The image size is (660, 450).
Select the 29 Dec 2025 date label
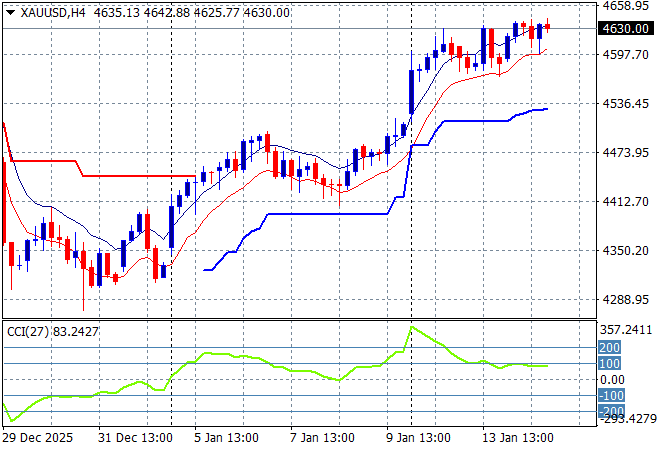click(37, 438)
